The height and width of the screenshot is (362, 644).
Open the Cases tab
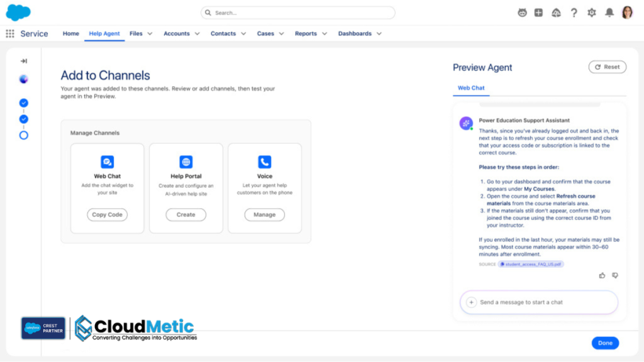pos(265,34)
